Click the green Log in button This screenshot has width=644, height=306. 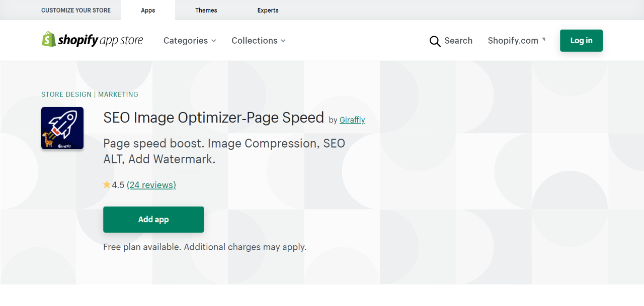tap(581, 41)
